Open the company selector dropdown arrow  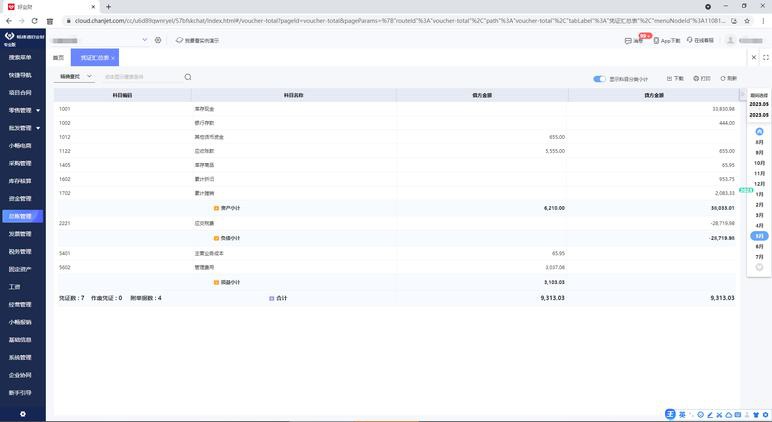click(144, 40)
